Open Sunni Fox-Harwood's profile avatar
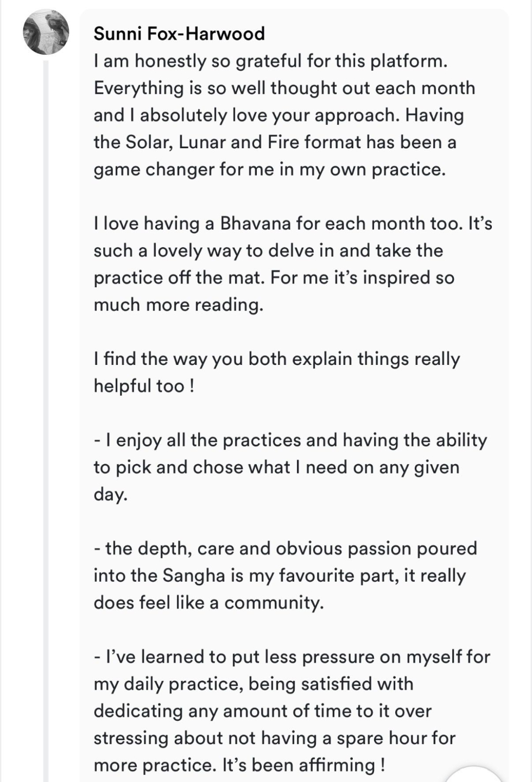 click(46, 32)
